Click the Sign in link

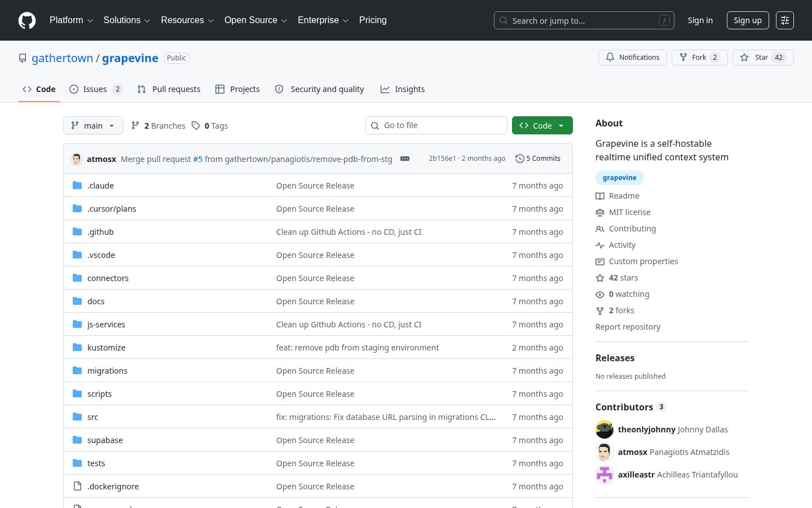(x=700, y=20)
